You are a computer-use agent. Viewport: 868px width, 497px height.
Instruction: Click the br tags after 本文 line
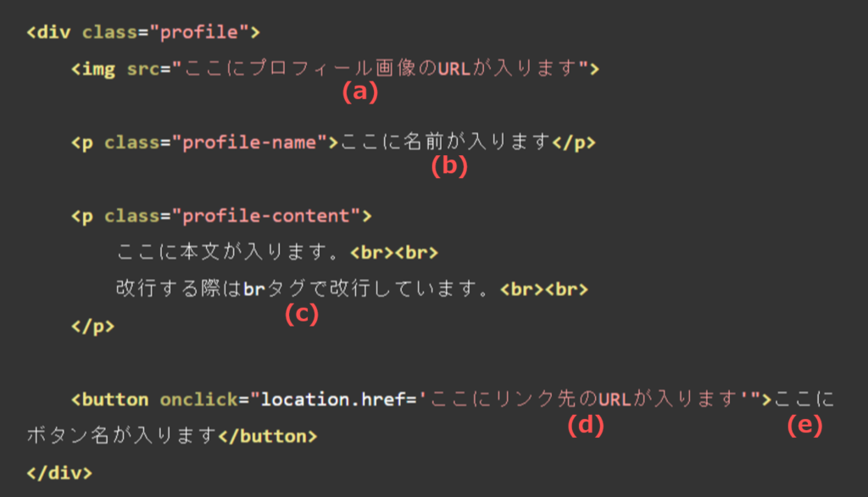394,253
